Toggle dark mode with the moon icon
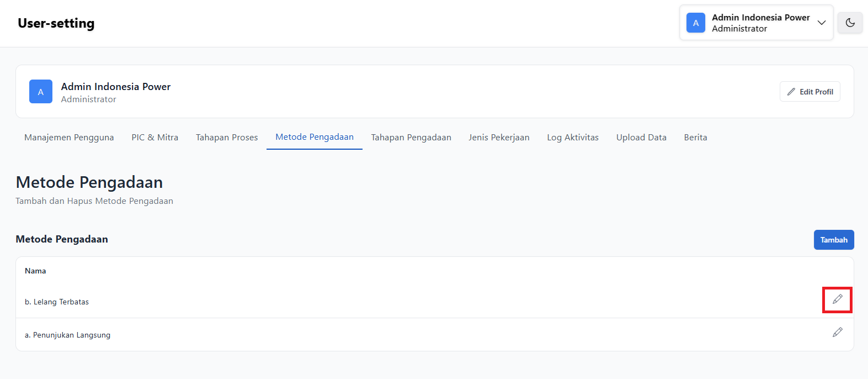868x379 pixels. pyautogui.click(x=850, y=23)
